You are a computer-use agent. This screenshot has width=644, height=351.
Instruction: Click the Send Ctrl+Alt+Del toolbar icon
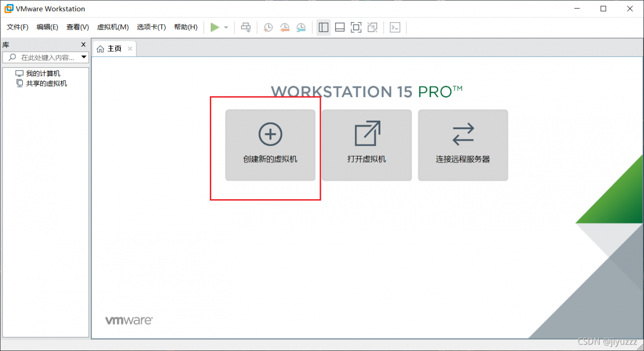[246, 27]
